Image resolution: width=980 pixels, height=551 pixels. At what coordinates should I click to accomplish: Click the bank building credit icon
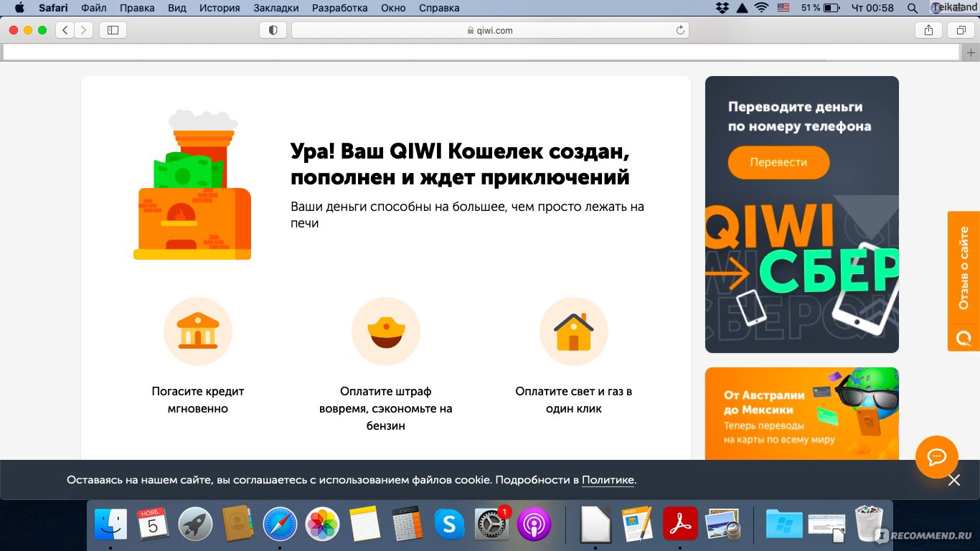[198, 331]
